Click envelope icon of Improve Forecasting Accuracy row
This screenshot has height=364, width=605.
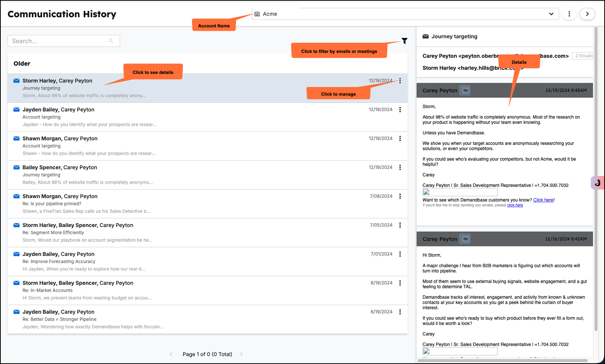pos(17,254)
